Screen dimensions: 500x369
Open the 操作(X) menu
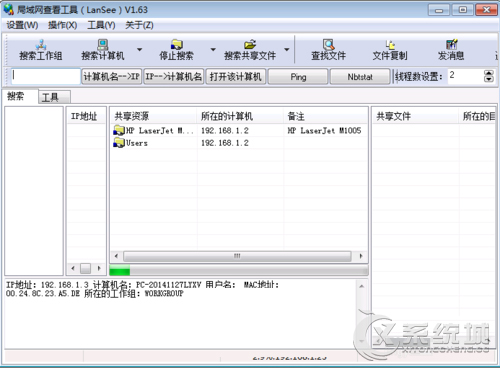[x=63, y=25]
